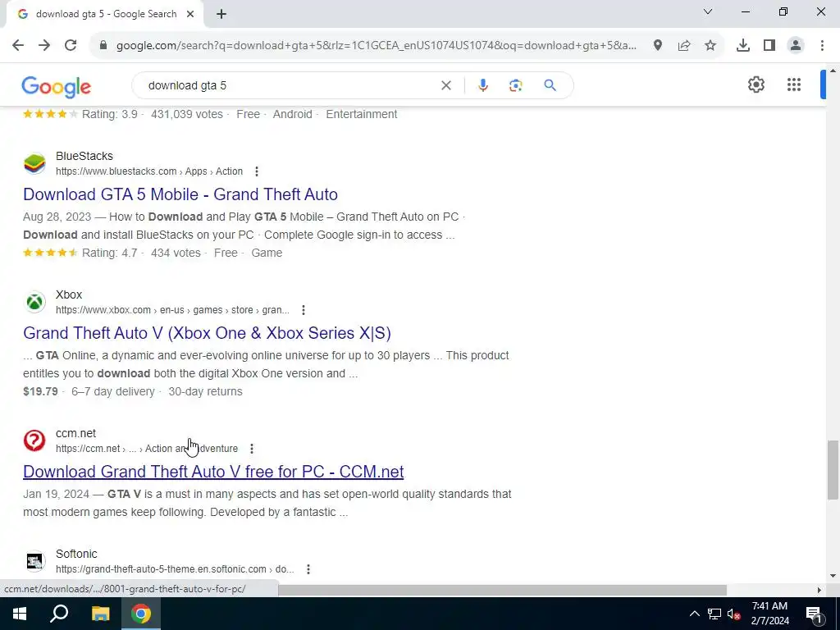
Task: Click the vertical scrollbar thumb
Action: point(833,470)
